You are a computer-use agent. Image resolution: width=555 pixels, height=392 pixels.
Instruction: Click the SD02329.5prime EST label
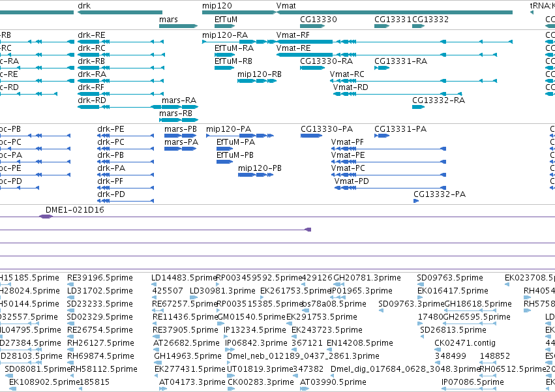coord(100,317)
